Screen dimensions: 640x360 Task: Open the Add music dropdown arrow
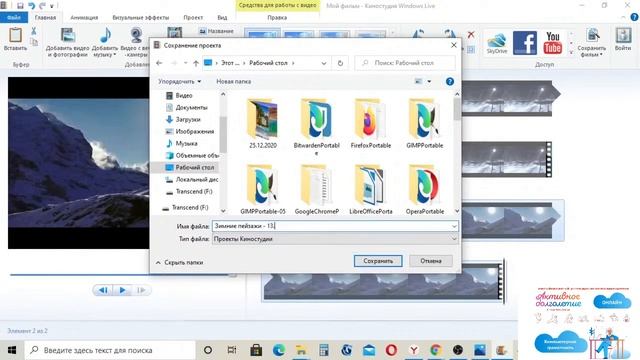[x=115, y=55]
